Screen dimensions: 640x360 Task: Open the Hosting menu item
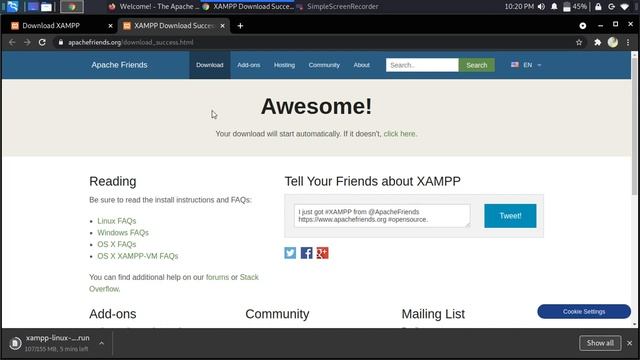(284, 65)
